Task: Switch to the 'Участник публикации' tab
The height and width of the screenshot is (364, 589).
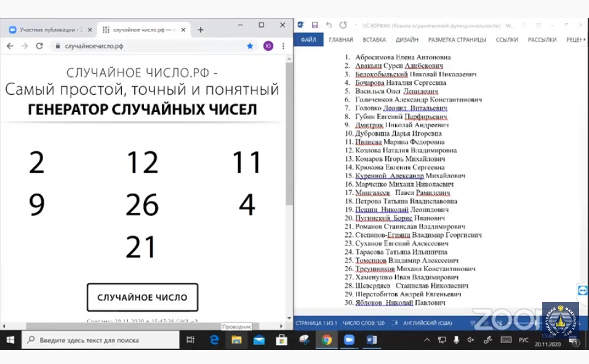Action: pos(50,30)
